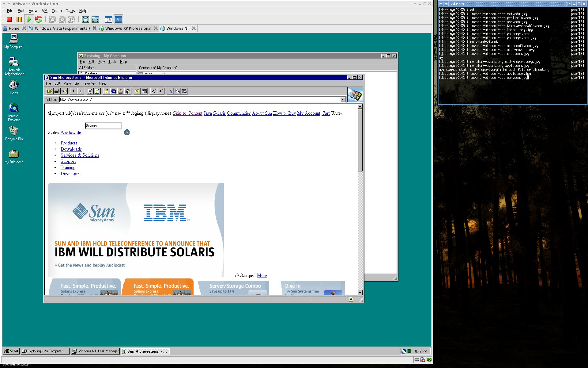
Task: Open the Team menu in VMware
Action: pyautogui.click(x=57, y=10)
